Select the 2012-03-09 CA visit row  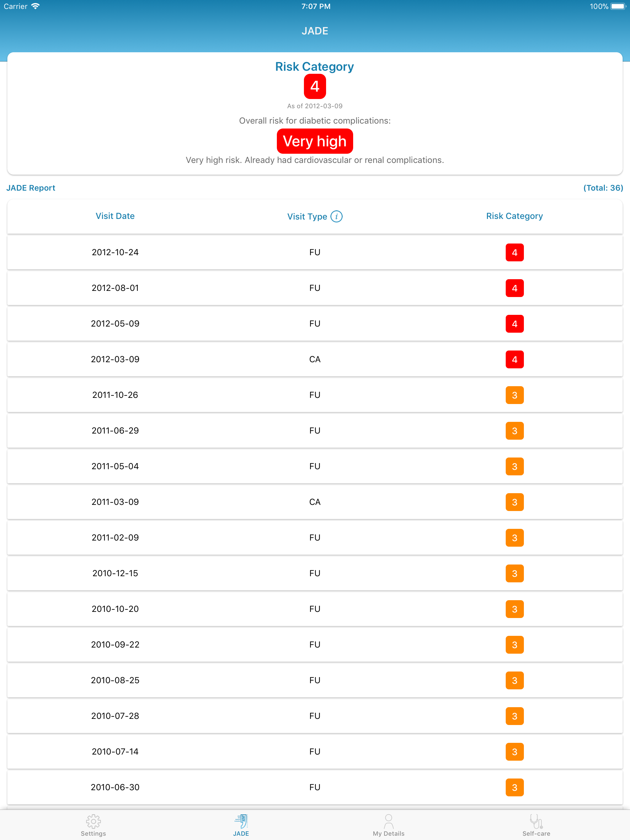click(x=315, y=359)
